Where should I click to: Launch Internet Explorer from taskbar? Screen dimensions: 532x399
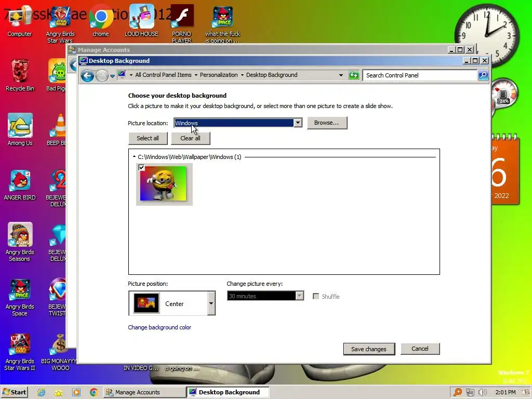point(42,393)
